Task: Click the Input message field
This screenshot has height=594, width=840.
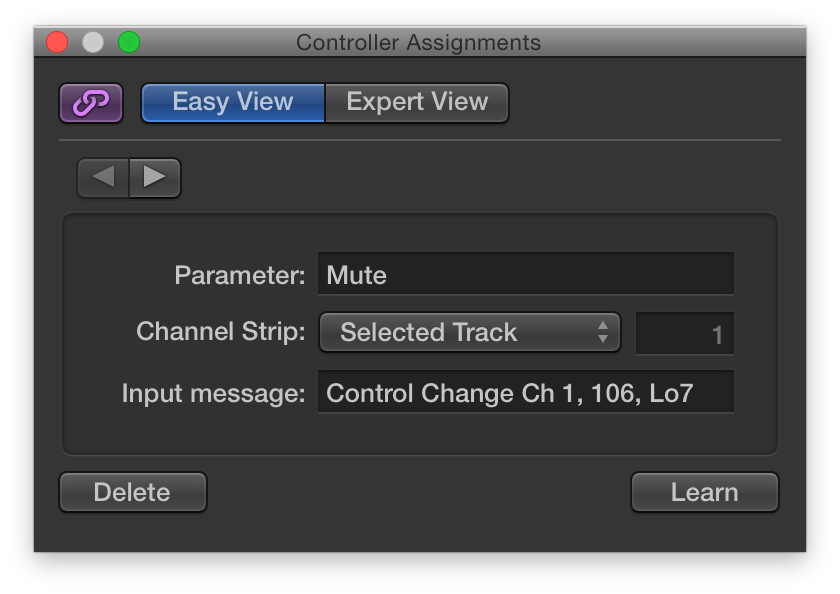Action: [525, 391]
